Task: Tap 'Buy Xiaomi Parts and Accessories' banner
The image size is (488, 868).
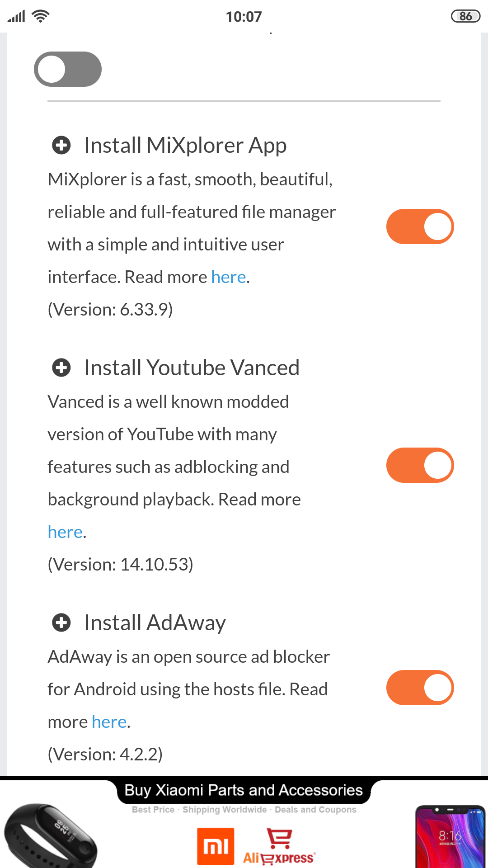Action: pyautogui.click(x=244, y=790)
